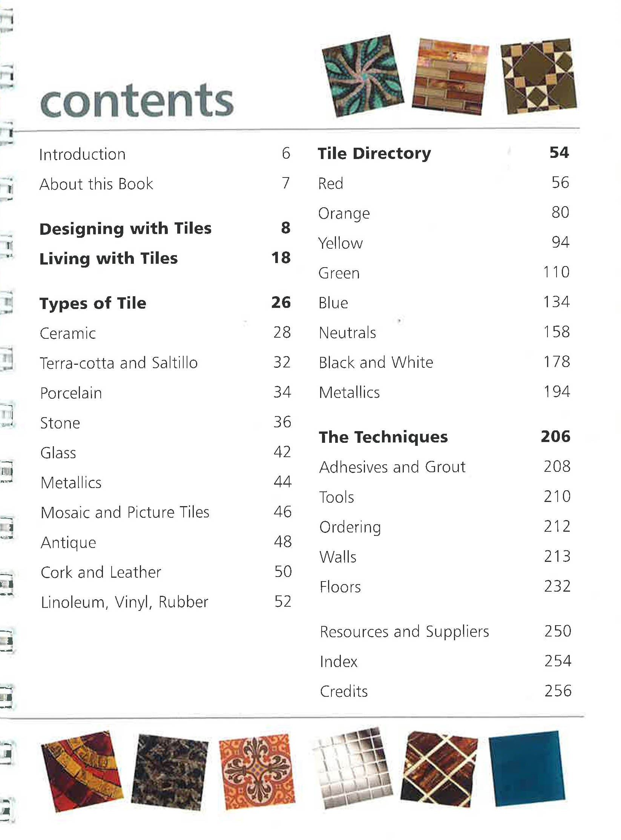Click the teal leaf pinwheel tile image
This screenshot has height=840, width=621.
coord(362,75)
